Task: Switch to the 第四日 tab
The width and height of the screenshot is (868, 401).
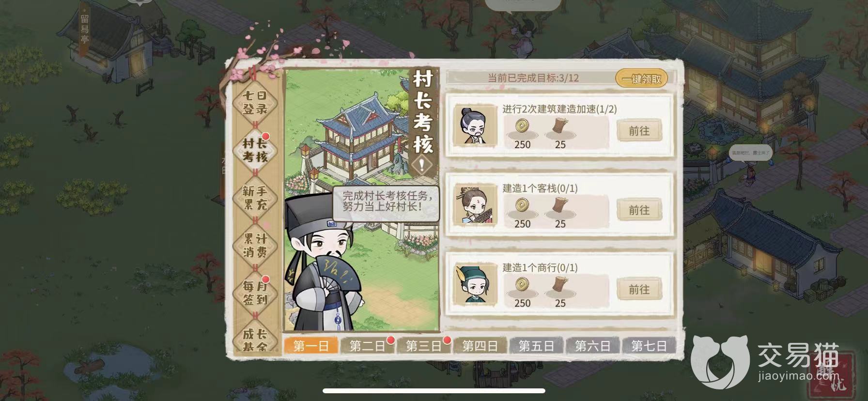Action: pos(480,346)
